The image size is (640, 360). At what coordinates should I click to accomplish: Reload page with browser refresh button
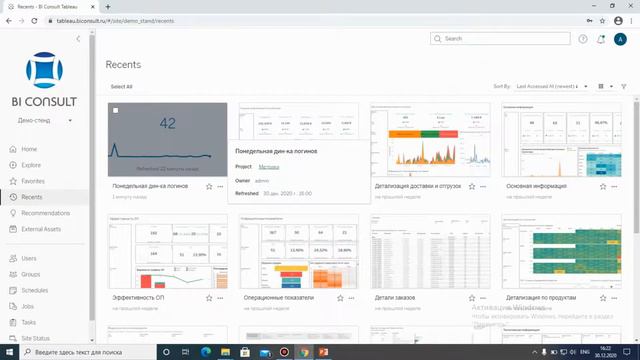(34, 21)
